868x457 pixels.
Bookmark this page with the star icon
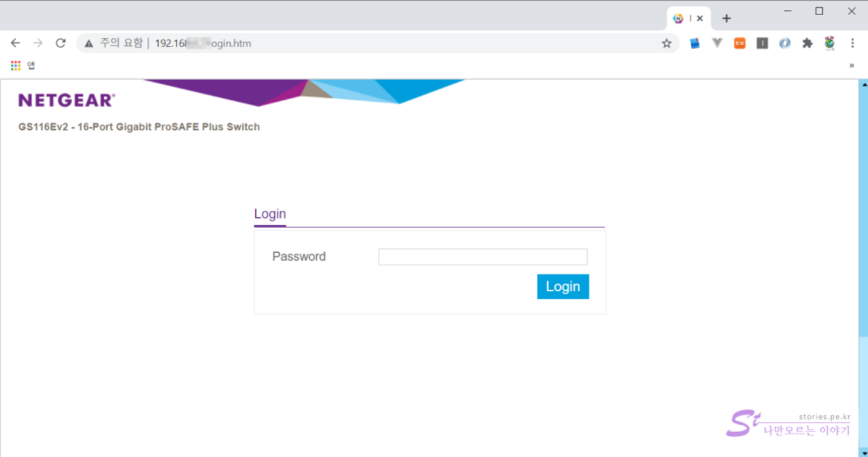click(x=667, y=43)
